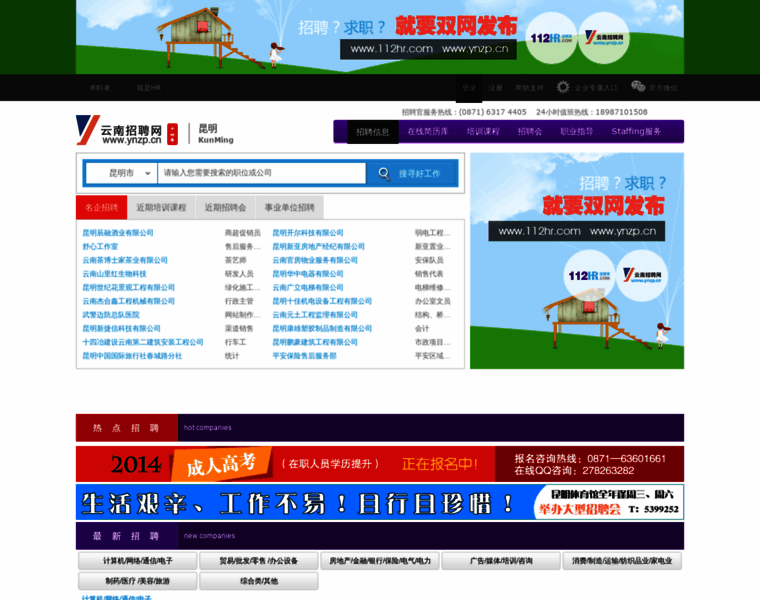Click the 搜寻好工作 search button
Image resolution: width=760 pixels, height=600 pixels.
click(412, 173)
